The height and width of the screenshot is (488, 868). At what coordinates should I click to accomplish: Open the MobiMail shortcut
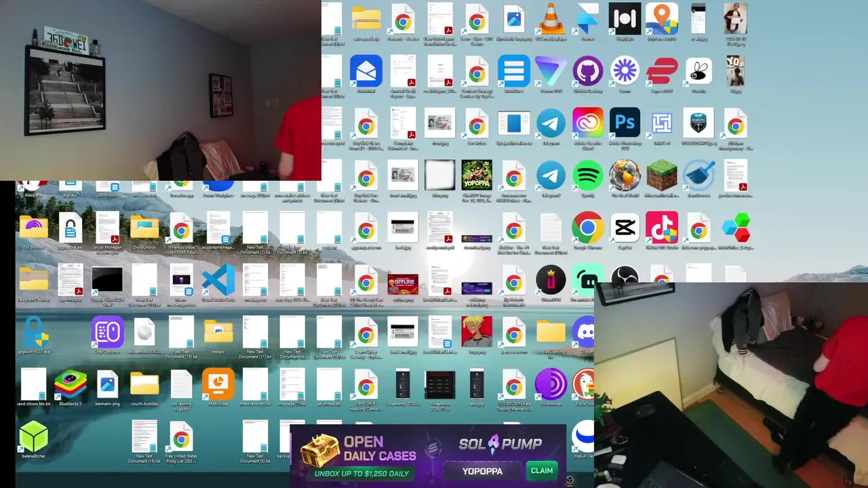pos(366,71)
